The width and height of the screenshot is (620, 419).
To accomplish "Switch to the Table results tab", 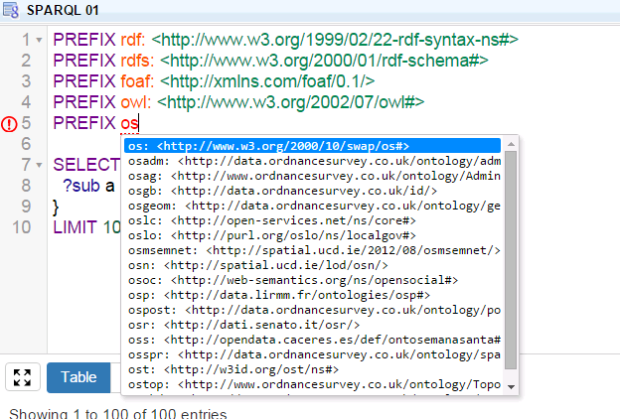I will (x=79, y=377).
